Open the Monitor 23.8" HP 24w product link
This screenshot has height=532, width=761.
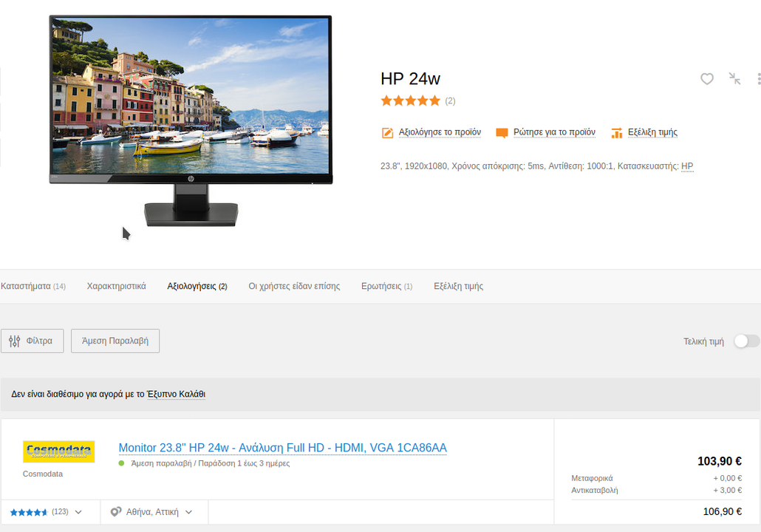click(282, 448)
